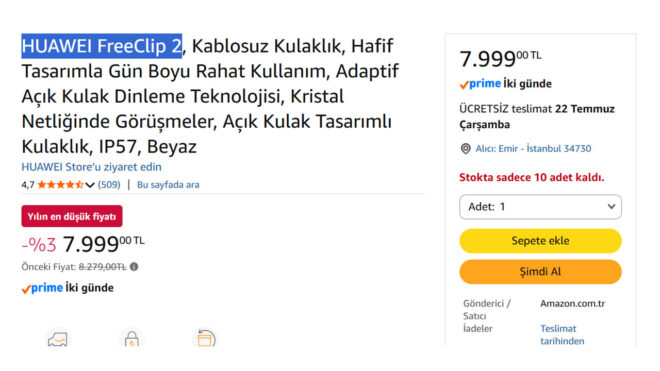Change delivery address Alıcı: Emir - İstanbul
This screenshot has width=660, height=371.
[533, 149]
